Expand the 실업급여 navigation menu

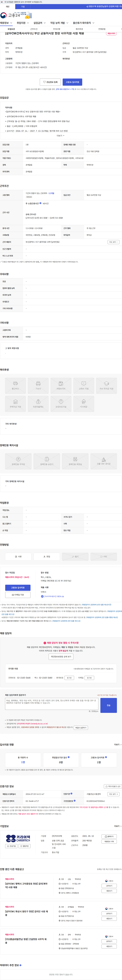tap(40, 23)
